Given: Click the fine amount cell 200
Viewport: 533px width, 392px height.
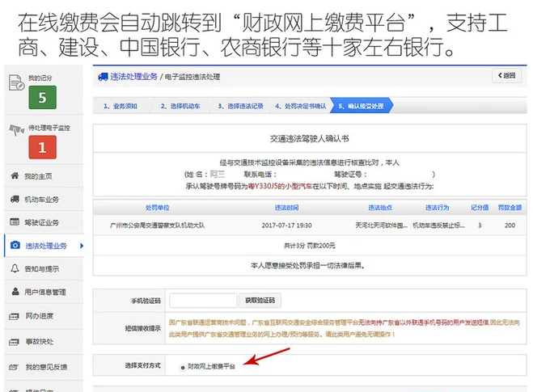Looking at the screenshot, I should pos(510,226).
